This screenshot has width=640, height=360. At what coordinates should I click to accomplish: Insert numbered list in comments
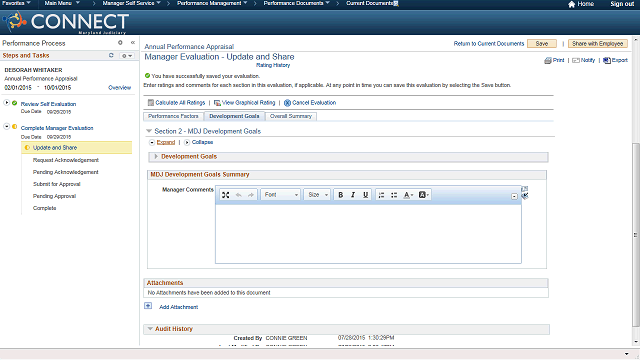click(x=381, y=195)
